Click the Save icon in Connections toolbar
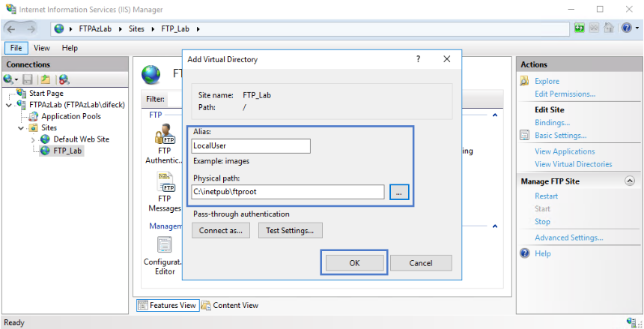Screen dimensions: 644x329 (28, 79)
